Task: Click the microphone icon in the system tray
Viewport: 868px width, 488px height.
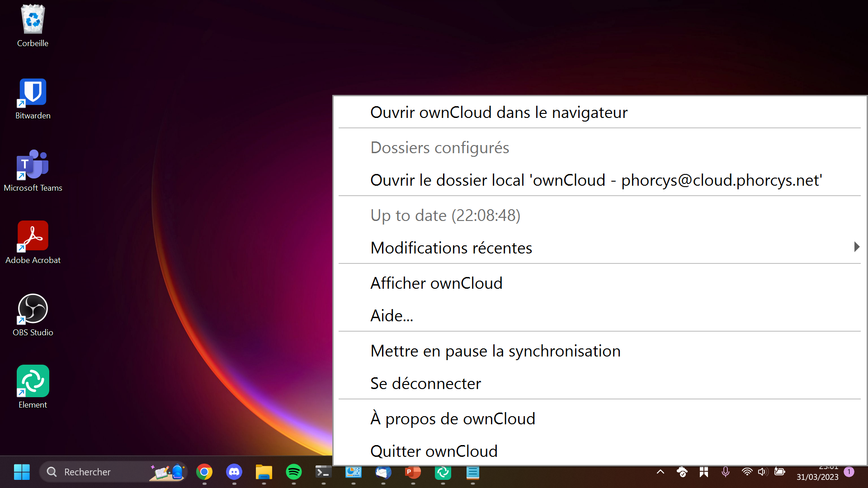Action: coord(726,472)
